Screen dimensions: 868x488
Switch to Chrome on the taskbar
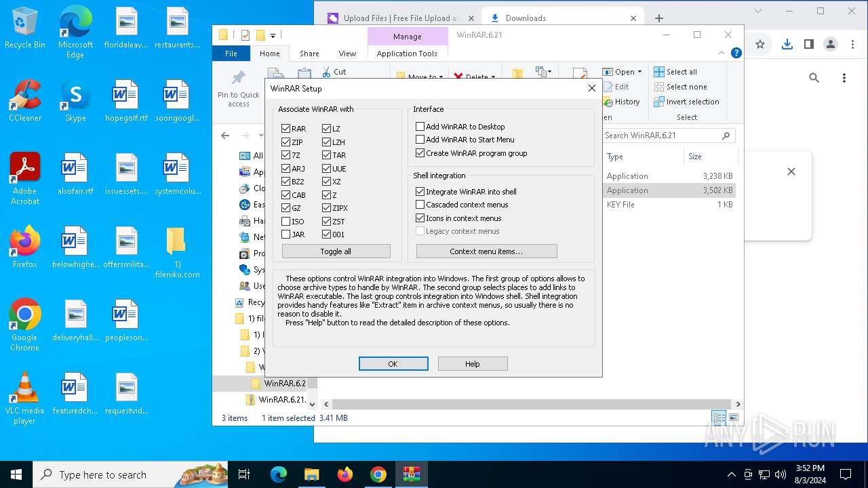point(378,474)
